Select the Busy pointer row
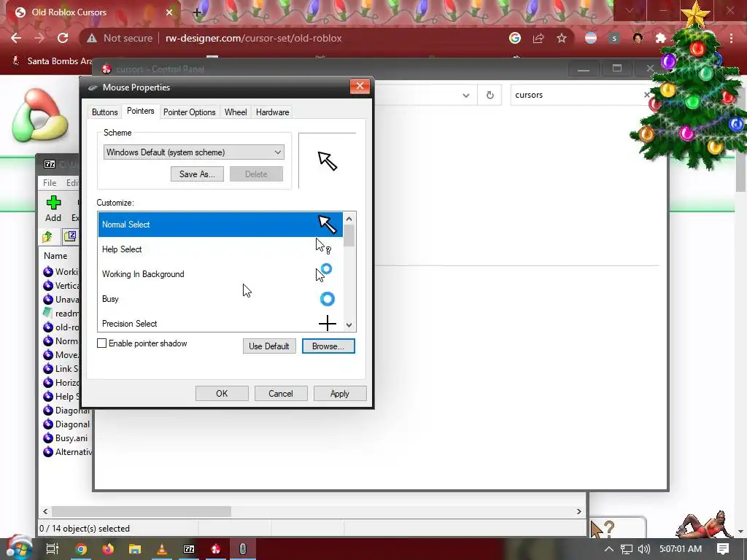Viewport: 747px width, 560px height. tap(220, 298)
